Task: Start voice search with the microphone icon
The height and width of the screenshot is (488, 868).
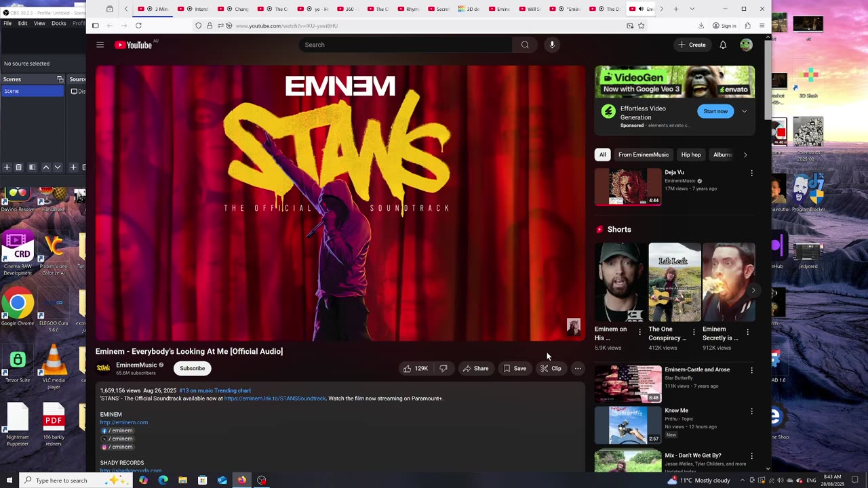Action: tap(552, 45)
